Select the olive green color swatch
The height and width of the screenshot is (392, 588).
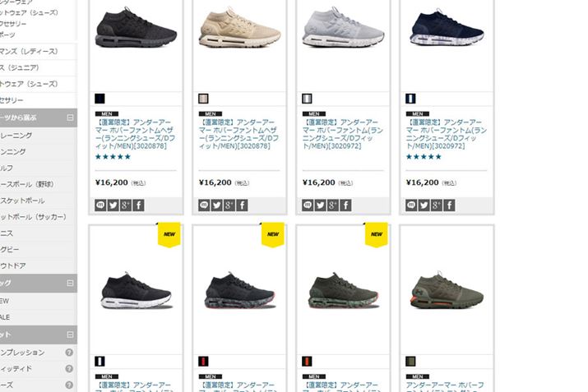pos(410,362)
